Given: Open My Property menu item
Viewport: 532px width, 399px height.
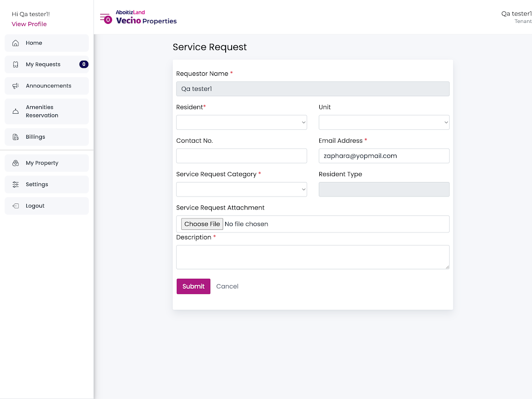Looking at the screenshot, I should [x=47, y=163].
